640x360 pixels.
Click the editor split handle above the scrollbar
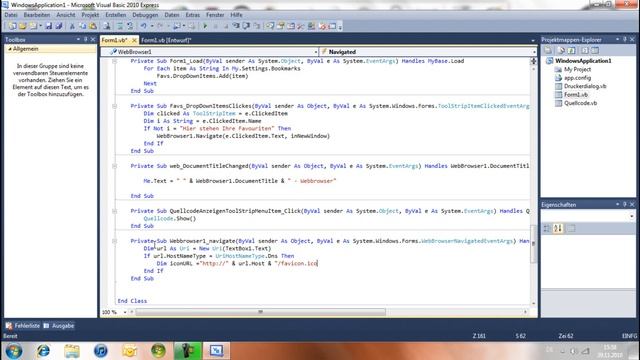[x=533, y=61]
